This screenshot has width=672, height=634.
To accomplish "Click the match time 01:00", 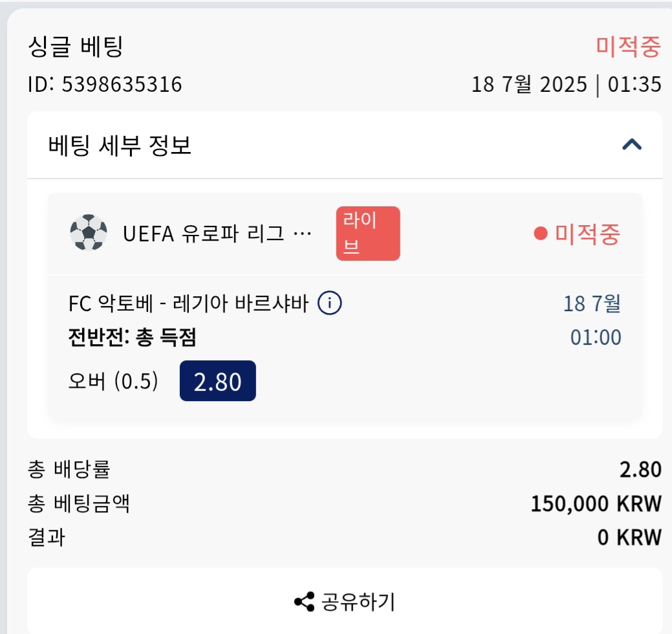I will 596,337.
